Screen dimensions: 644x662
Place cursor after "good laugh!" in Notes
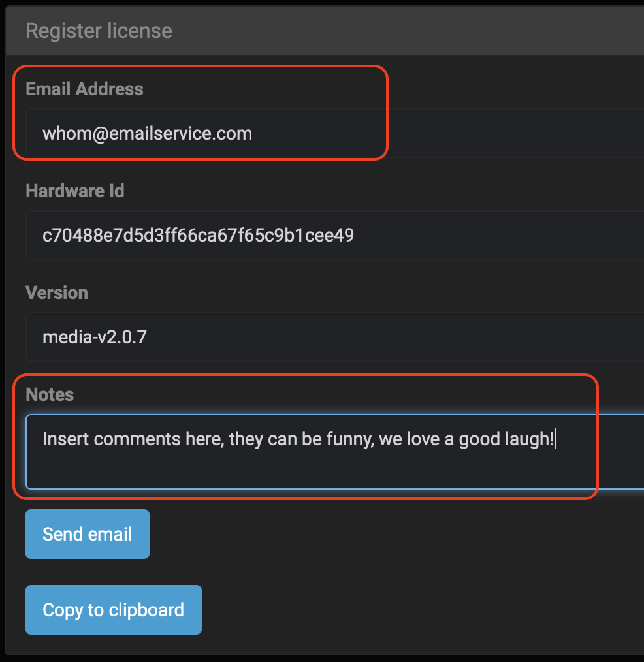[555, 439]
